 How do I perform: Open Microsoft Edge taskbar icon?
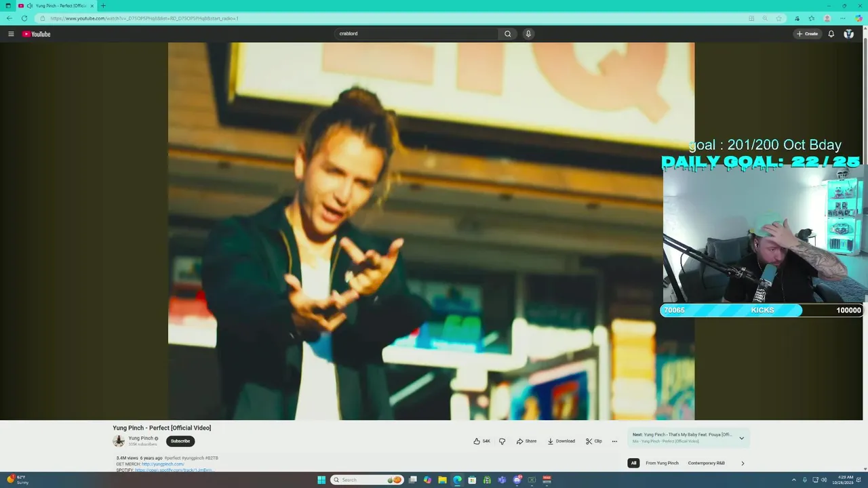point(457,480)
